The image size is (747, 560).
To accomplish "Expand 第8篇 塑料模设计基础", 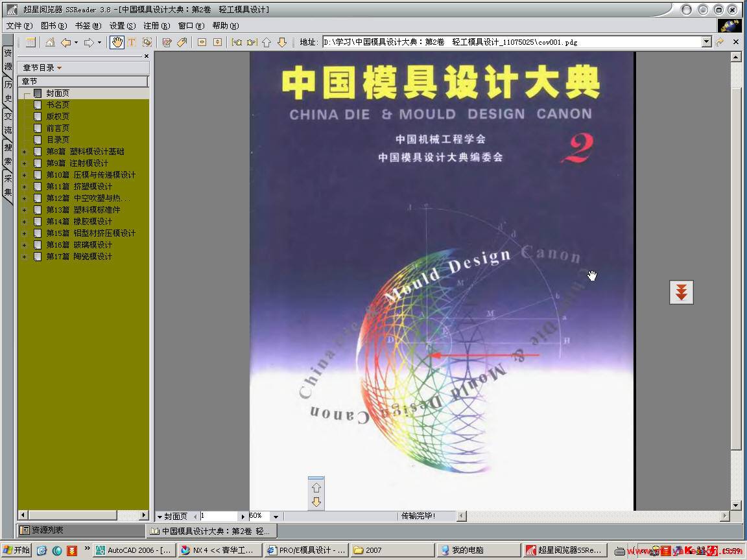I will [x=24, y=152].
